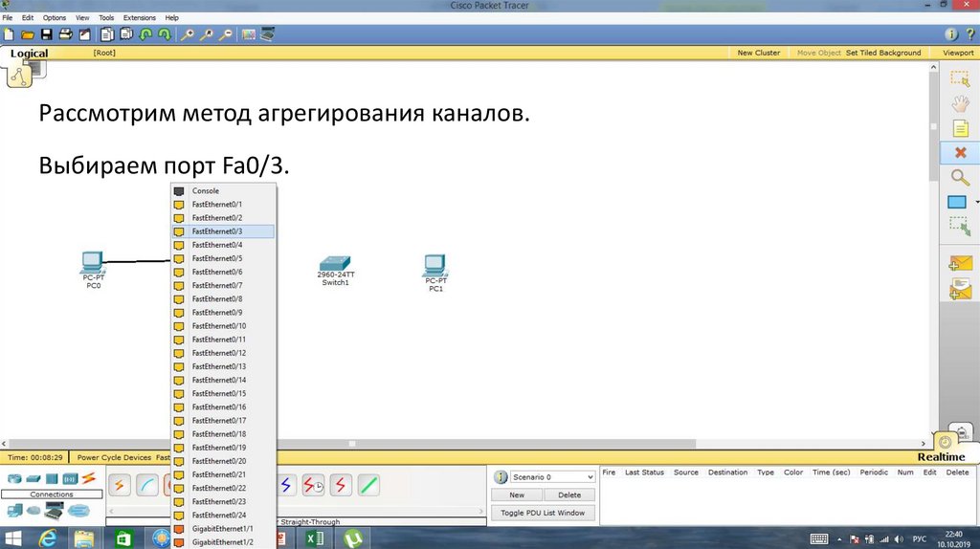Click Set Tiled Background
The width and height of the screenshot is (980, 549).
click(x=883, y=53)
